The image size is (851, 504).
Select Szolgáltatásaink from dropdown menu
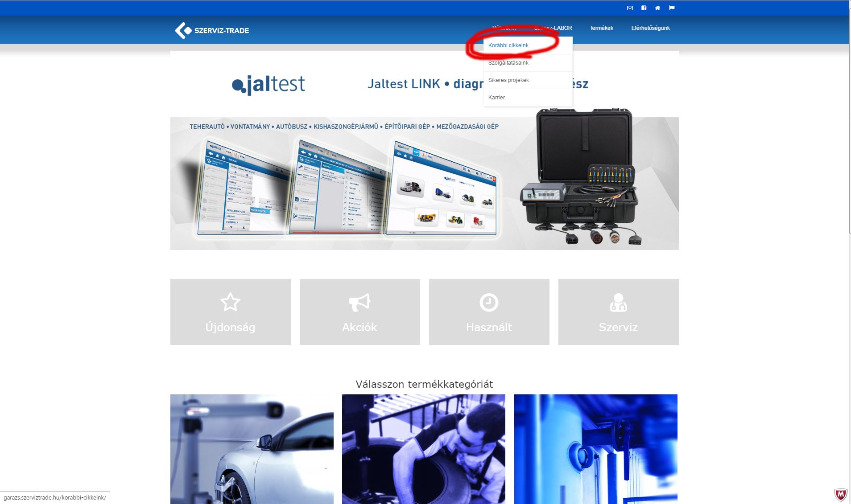528,63
